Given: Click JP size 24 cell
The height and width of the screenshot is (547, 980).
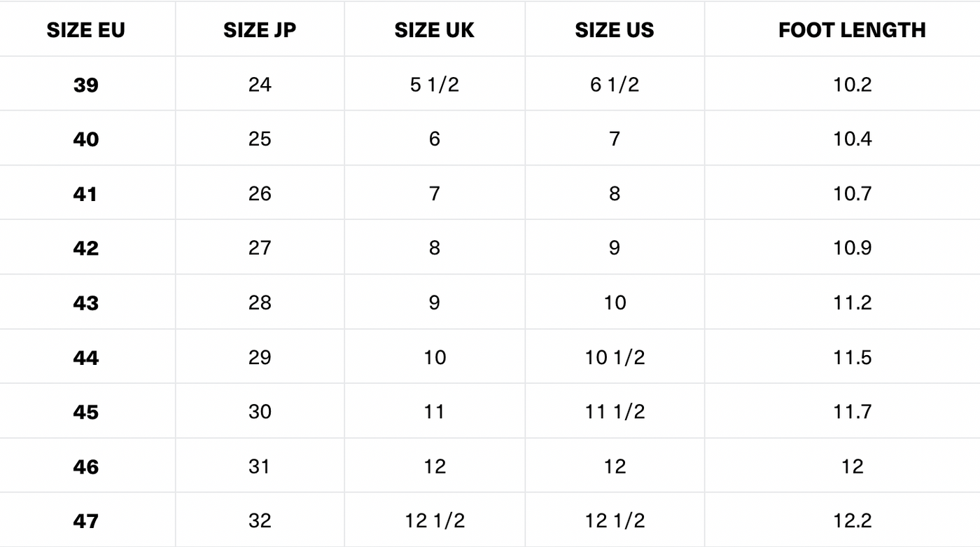Looking at the screenshot, I should (260, 85).
